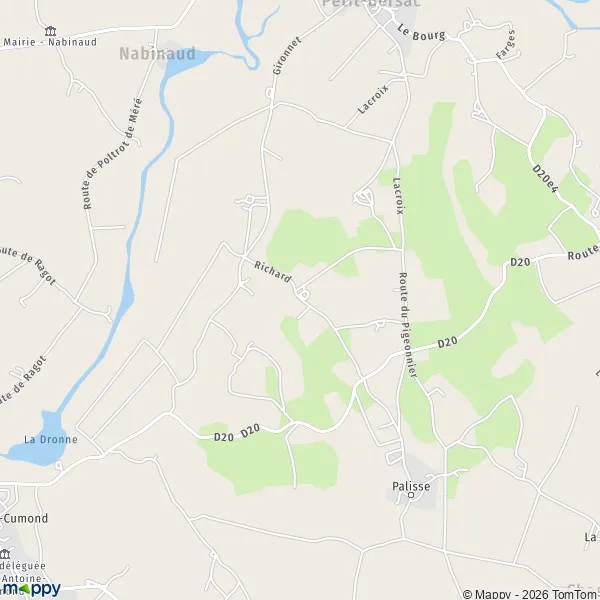Click the town hall icon near Antoine-Cumond
The width and height of the screenshot is (600, 600).
coord(5,554)
